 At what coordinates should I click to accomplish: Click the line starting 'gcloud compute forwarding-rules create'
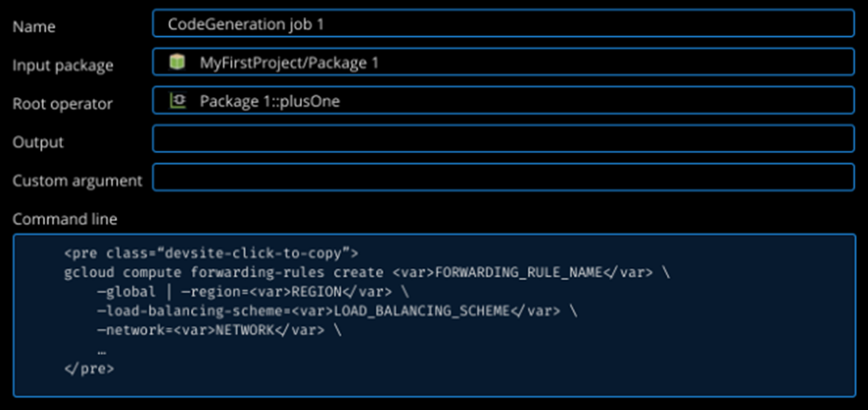click(367, 273)
